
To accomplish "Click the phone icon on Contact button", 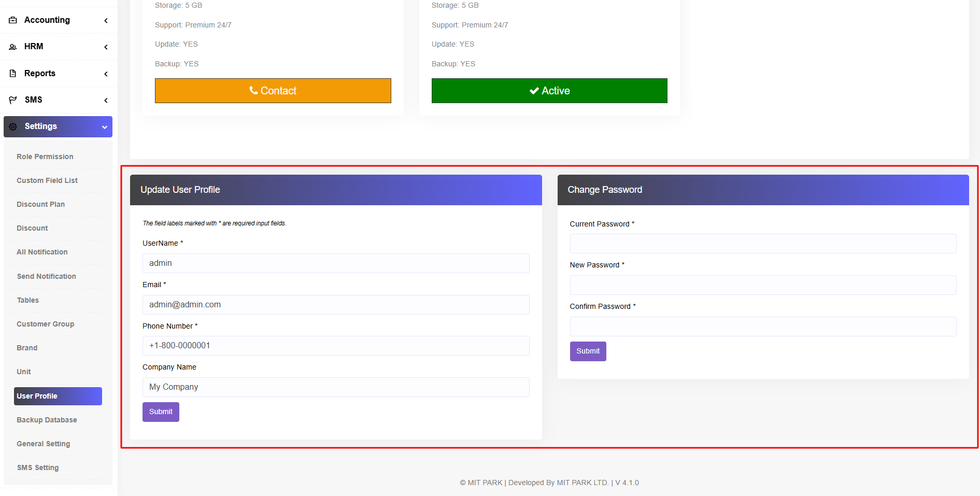I will click(x=253, y=91).
